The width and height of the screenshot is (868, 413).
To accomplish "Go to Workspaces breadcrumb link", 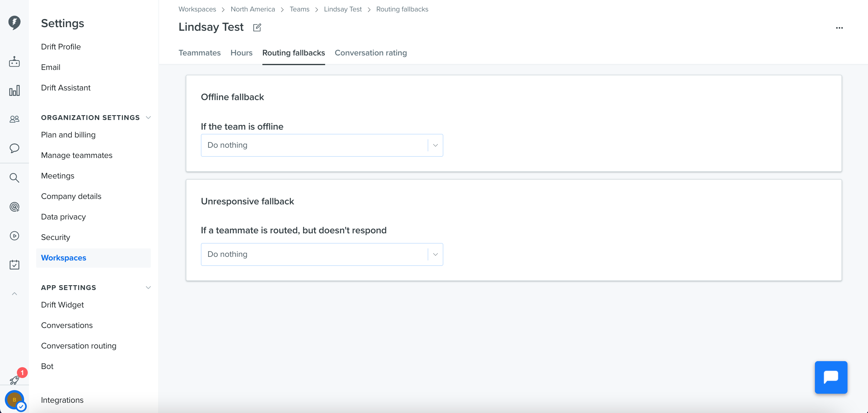I will (x=197, y=9).
